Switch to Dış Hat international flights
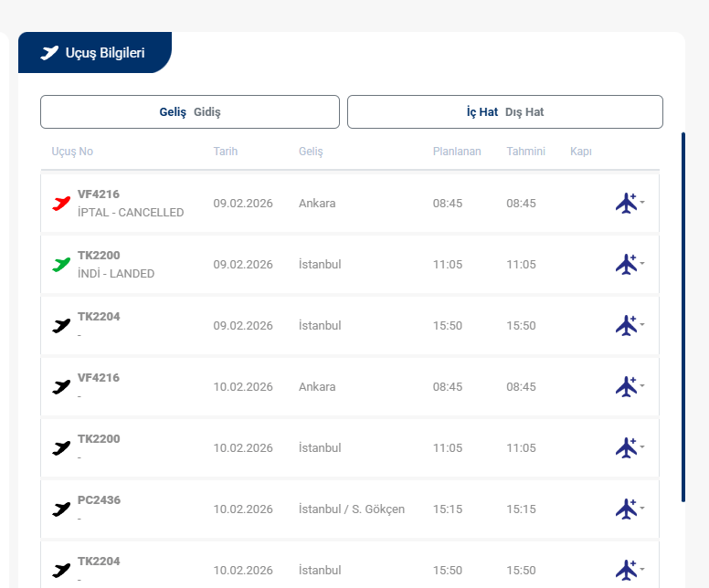The image size is (709, 588). pos(524,112)
